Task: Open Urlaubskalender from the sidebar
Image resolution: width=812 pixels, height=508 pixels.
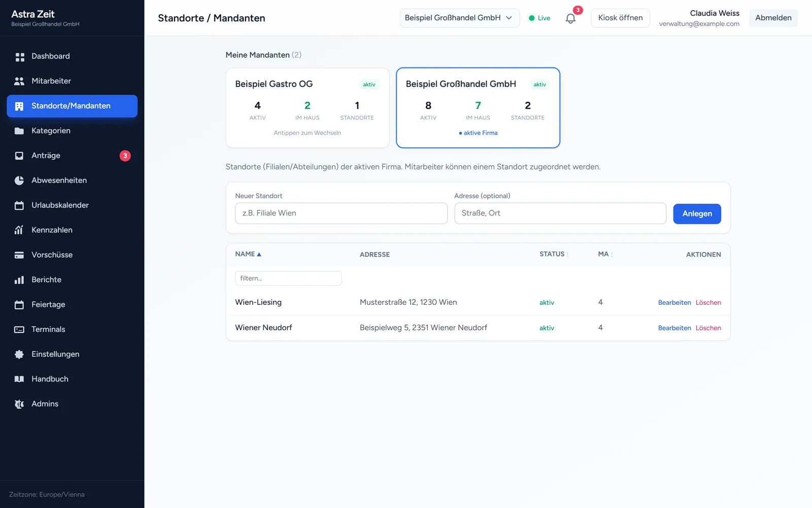Action: point(72,206)
